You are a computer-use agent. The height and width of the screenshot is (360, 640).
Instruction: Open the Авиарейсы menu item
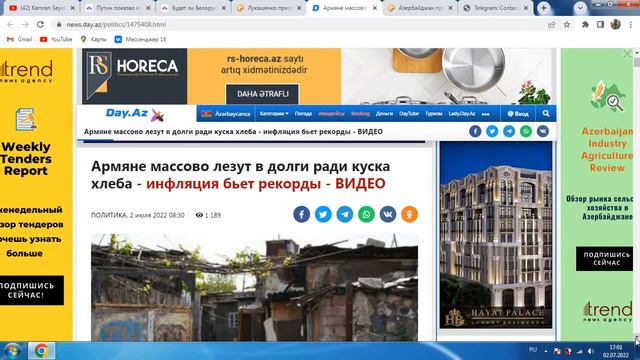coord(331,113)
